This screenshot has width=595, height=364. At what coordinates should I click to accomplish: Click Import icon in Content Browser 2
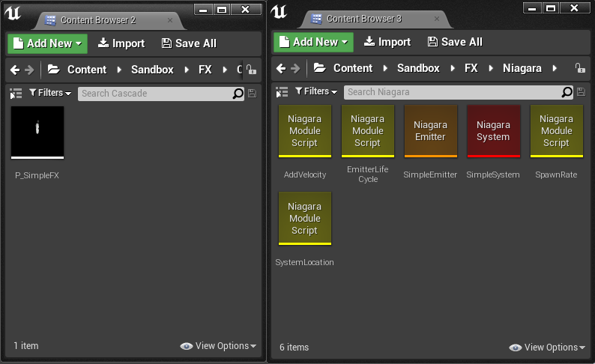tap(104, 43)
